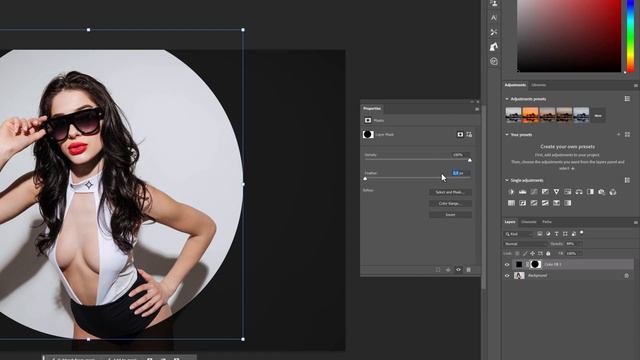Viewport: 640px width, 360px height.
Task: Filter layers by pixel layer type
Action: click(x=540, y=234)
